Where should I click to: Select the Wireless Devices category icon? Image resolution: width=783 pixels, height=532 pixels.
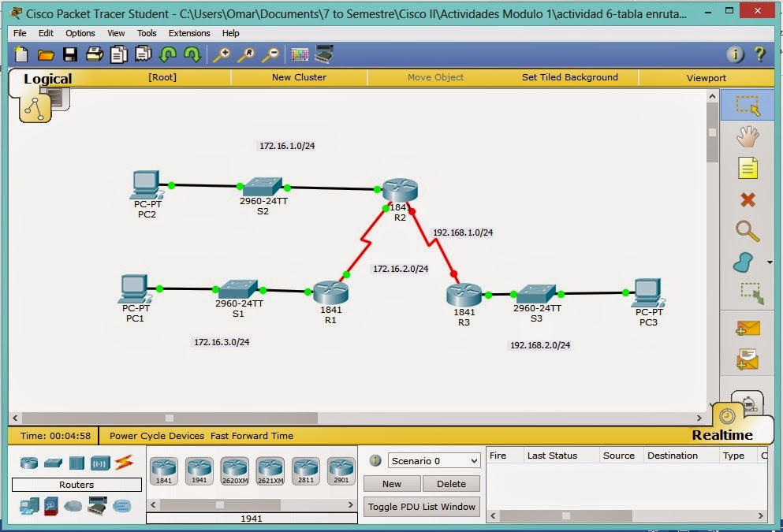click(100, 463)
